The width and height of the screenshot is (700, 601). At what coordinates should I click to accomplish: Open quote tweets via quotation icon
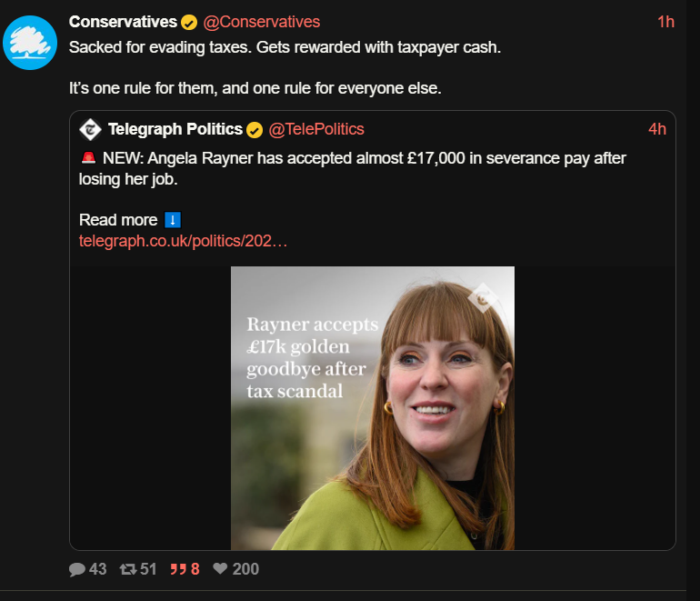[178, 569]
